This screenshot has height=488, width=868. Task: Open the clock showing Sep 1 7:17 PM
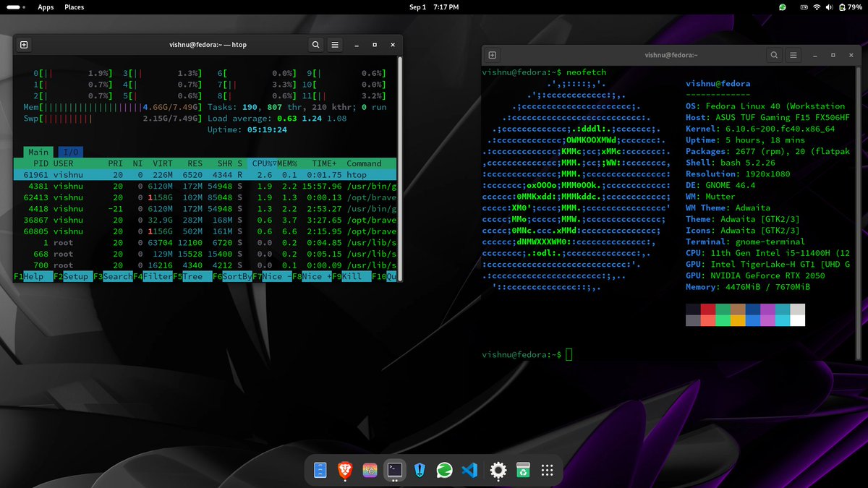click(x=434, y=7)
